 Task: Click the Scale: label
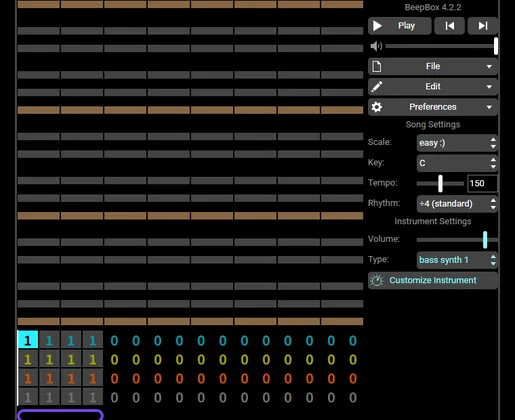pos(379,142)
